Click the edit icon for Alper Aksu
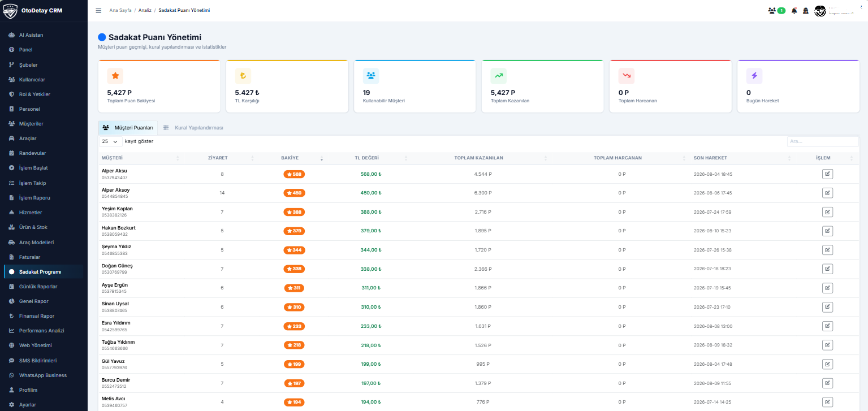 pyautogui.click(x=827, y=174)
